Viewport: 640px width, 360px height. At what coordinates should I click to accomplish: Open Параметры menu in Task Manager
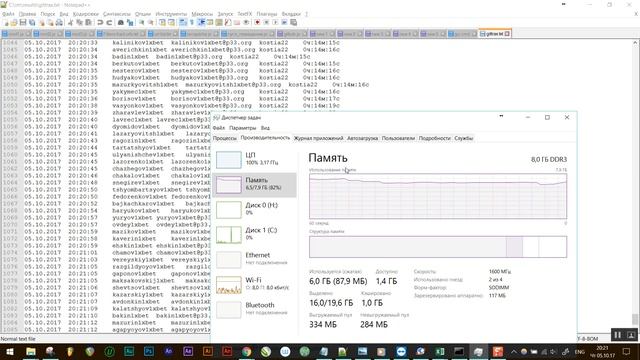tap(242, 128)
